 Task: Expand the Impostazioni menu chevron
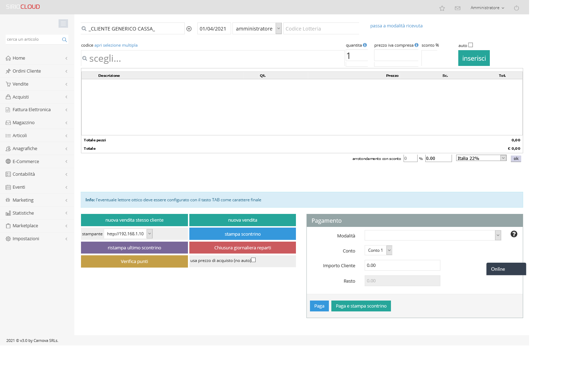66,239
